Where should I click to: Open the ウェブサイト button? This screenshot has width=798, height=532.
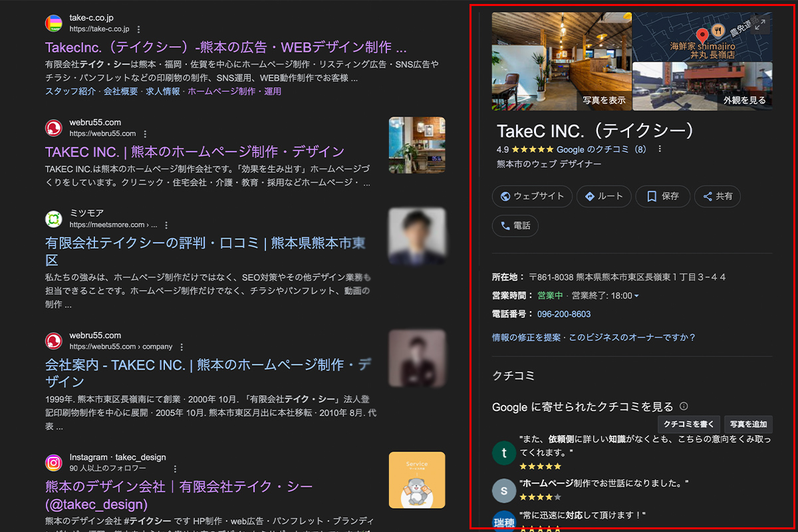pyautogui.click(x=532, y=196)
